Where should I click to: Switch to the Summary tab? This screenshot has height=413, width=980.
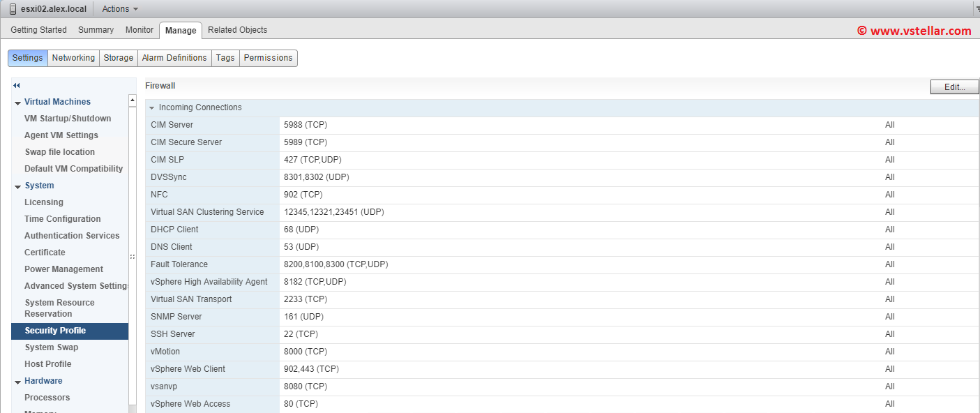tap(96, 30)
